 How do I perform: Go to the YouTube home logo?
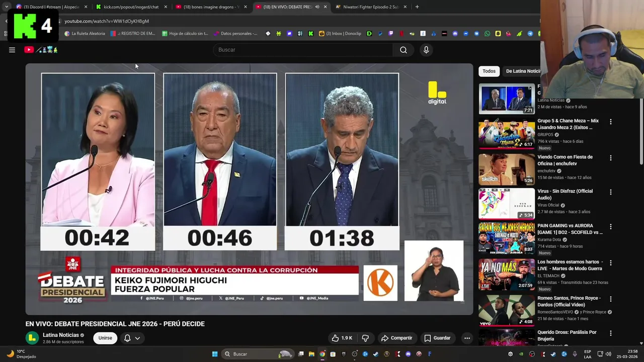coord(41,50)
